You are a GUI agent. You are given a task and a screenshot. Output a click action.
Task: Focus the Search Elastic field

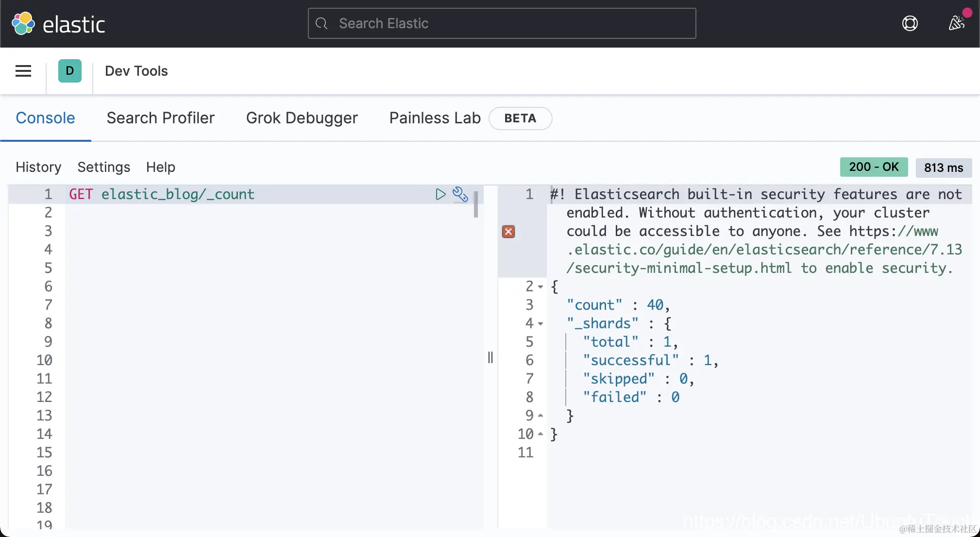point(502,23)
